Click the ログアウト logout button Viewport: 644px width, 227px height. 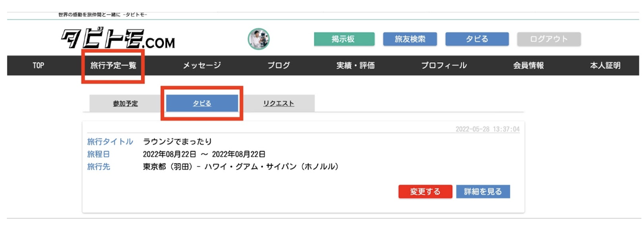[549, 39]
